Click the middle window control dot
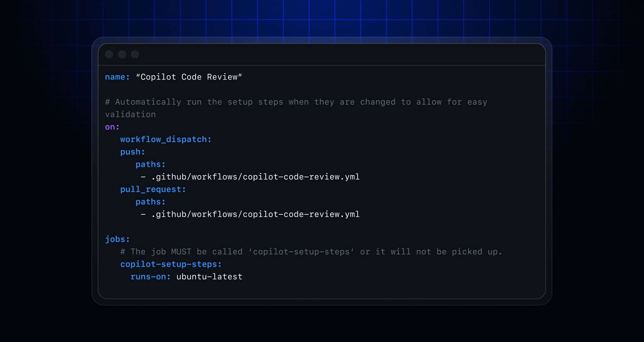The height and width of the screenshot is (342, 644). click(x=122, y=55)
